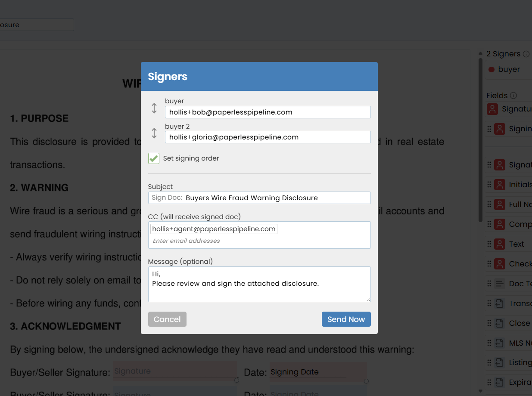532x396 pixels.
Task: Click scroll up arrow in the fields panel
Action: (x=481, y=53)
